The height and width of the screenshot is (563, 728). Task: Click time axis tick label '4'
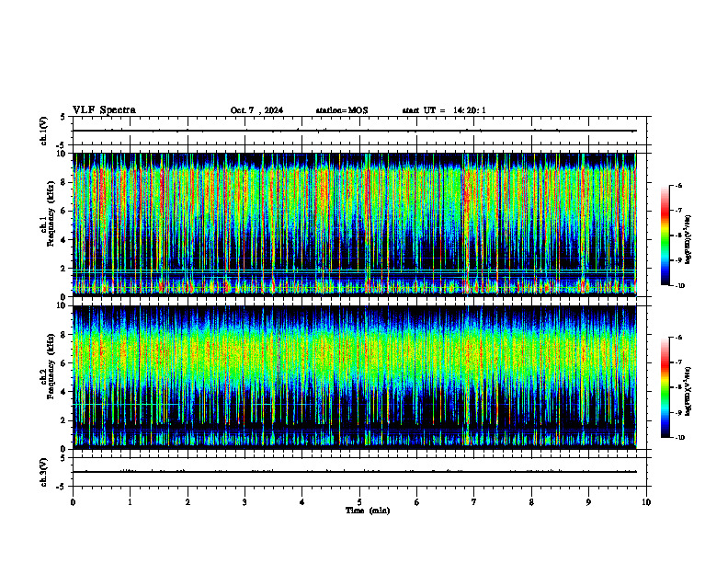click(302, 502)
